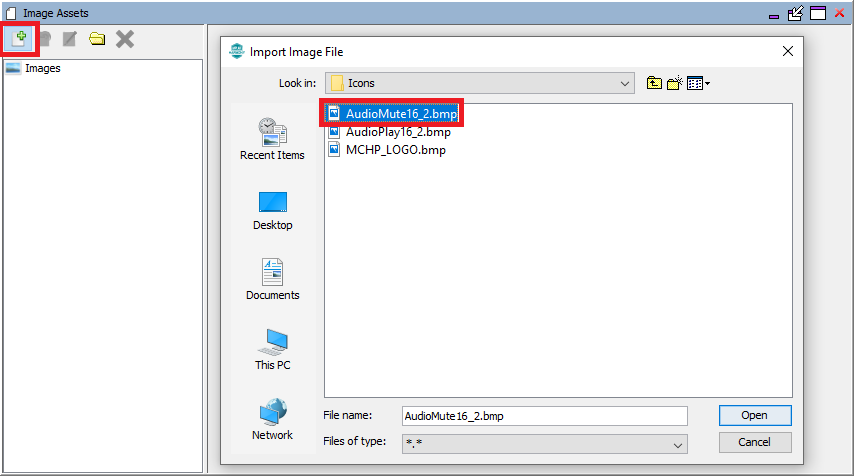Click the AudioPlay16_2.bmp file icon
Screen dimensions: 854x476
[334, 132]
